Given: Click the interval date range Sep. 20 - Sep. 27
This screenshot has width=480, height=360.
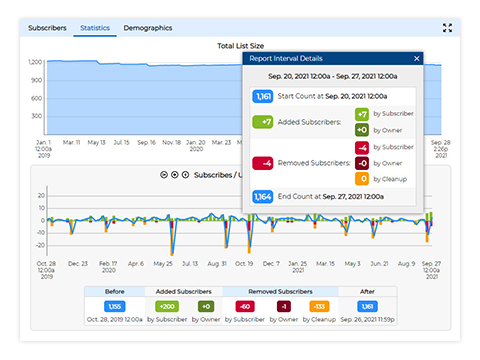Looking at the screenshot, I should click(333, 76).
